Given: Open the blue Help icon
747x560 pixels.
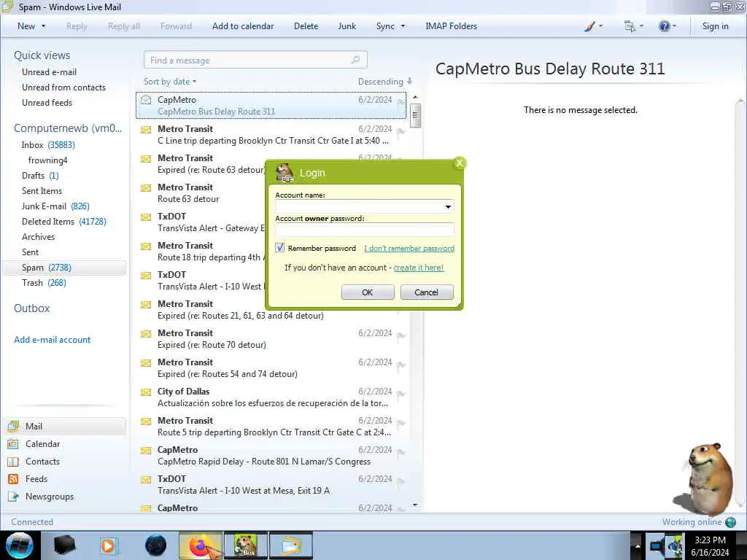Looking at the screenshot, I should [664, 26].
